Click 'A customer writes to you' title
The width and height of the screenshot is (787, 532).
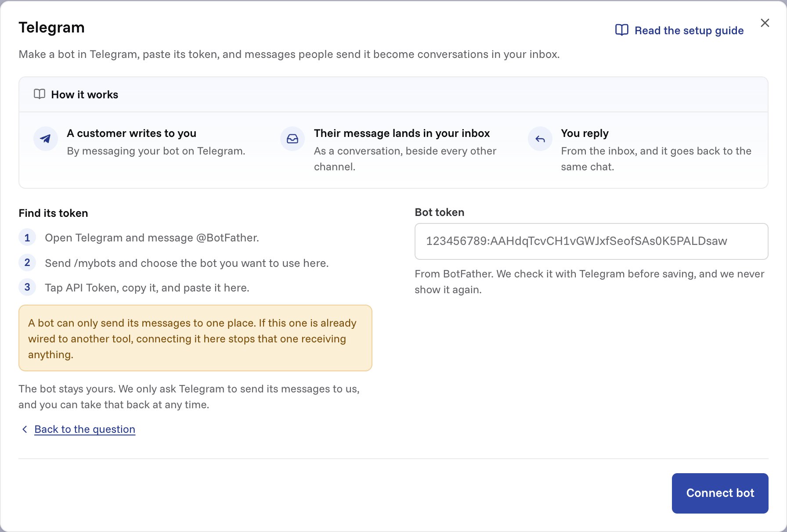[x=131, y=133]
